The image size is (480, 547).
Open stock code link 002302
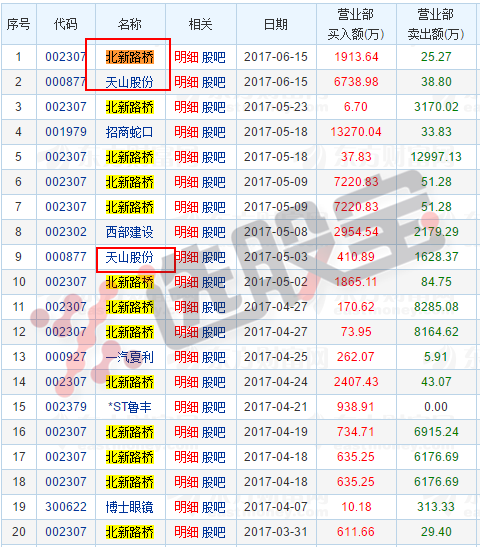coord(66,232)
